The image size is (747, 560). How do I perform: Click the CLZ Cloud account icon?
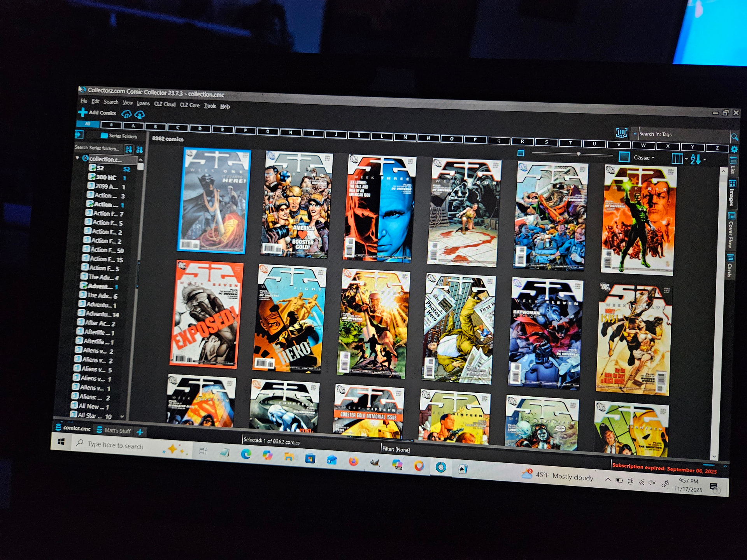[x=140, y=114]
